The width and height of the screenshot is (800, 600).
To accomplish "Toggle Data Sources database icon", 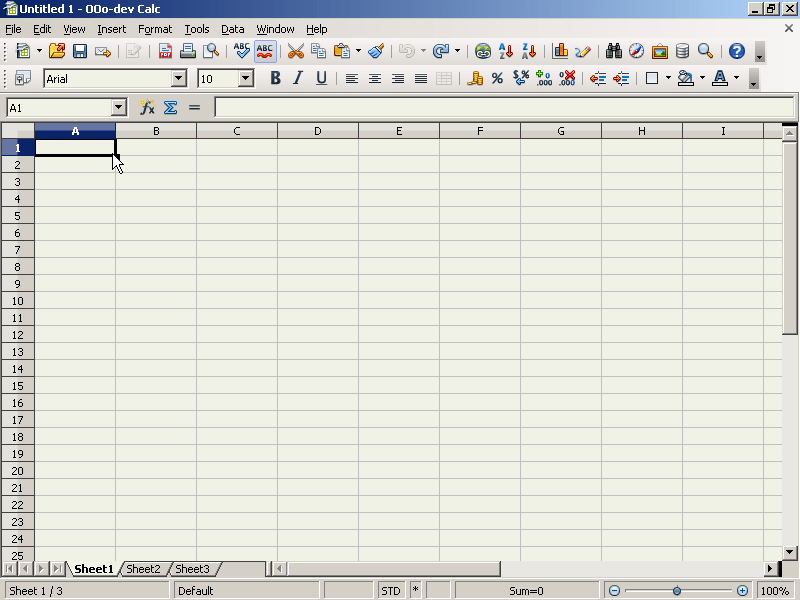I will [682, 51].
